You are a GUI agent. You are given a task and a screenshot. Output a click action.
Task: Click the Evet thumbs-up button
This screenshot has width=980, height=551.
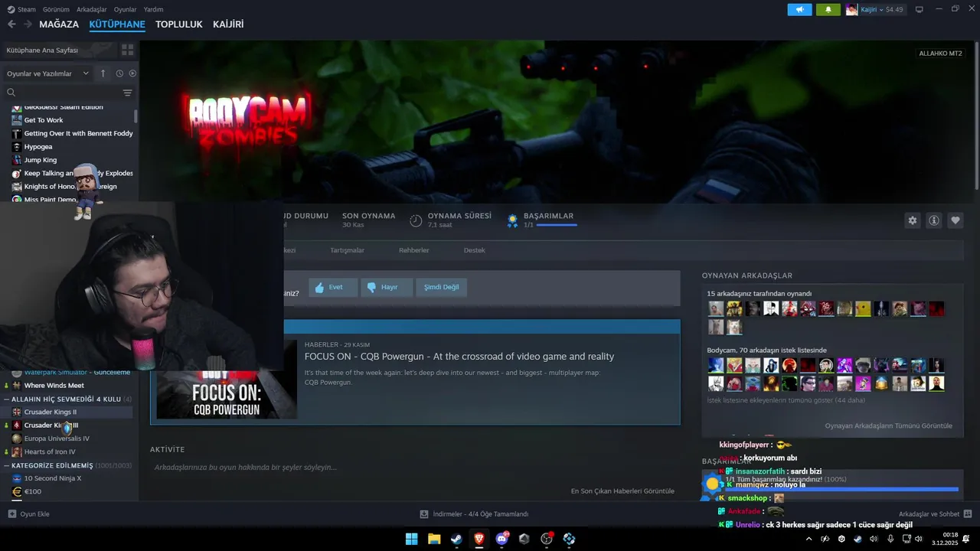tap(333, 287)
